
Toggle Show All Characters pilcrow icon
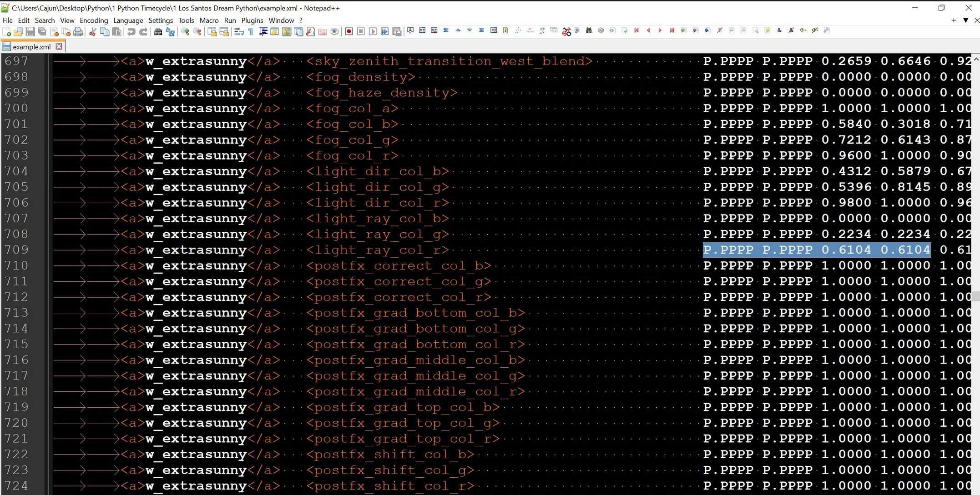tap(251, 31)
